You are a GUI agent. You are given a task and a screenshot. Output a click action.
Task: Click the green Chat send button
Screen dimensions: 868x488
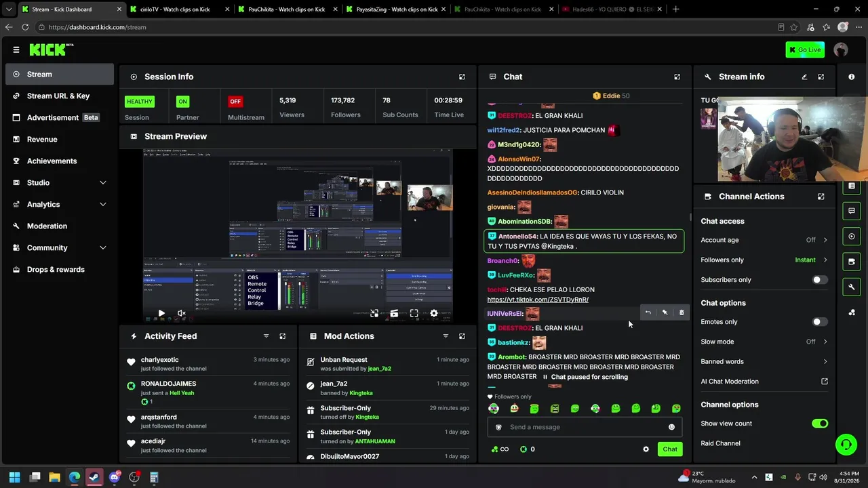pyautogui.click(x=670, y=449)
